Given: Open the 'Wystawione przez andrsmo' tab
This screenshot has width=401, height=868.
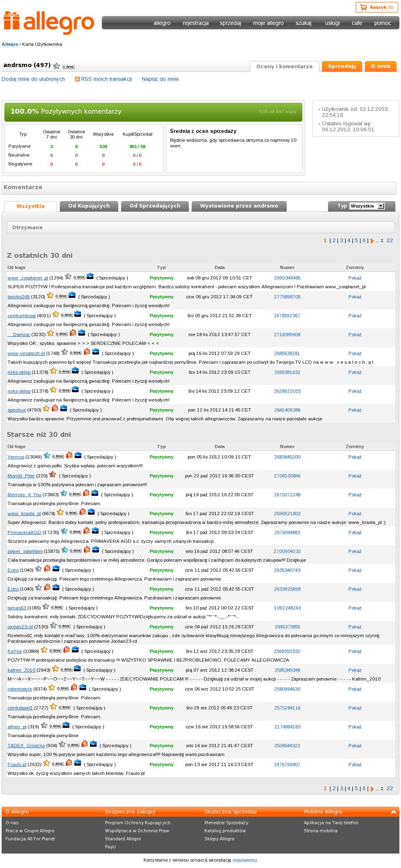Looking at the screenshot, I should coord(239,206).
